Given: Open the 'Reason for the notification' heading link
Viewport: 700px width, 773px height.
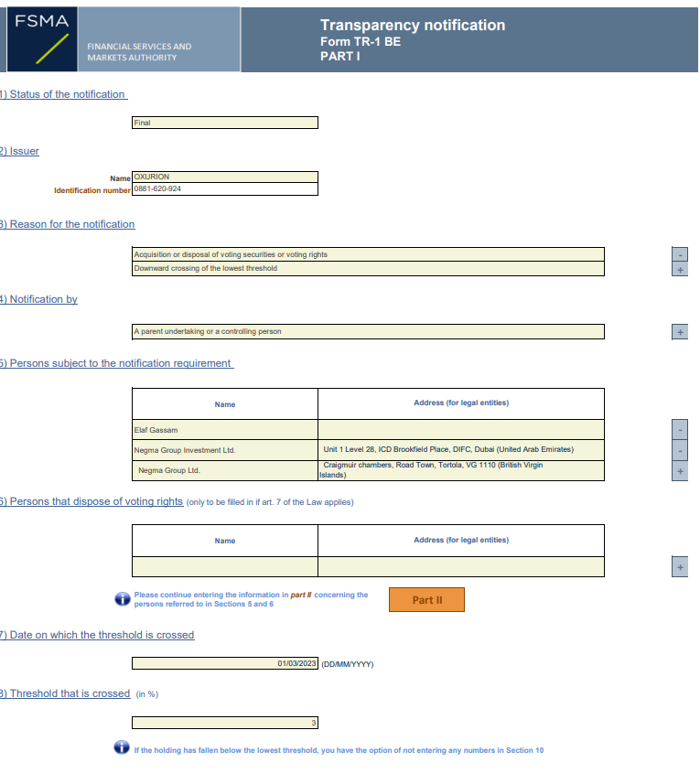Looking at the screenshot, I should (68, 224).
